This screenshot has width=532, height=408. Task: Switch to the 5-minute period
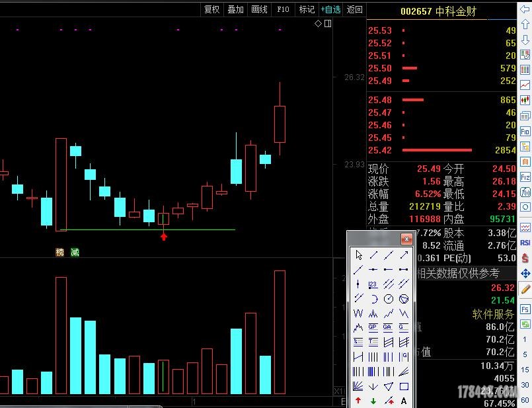pos(525,354)
